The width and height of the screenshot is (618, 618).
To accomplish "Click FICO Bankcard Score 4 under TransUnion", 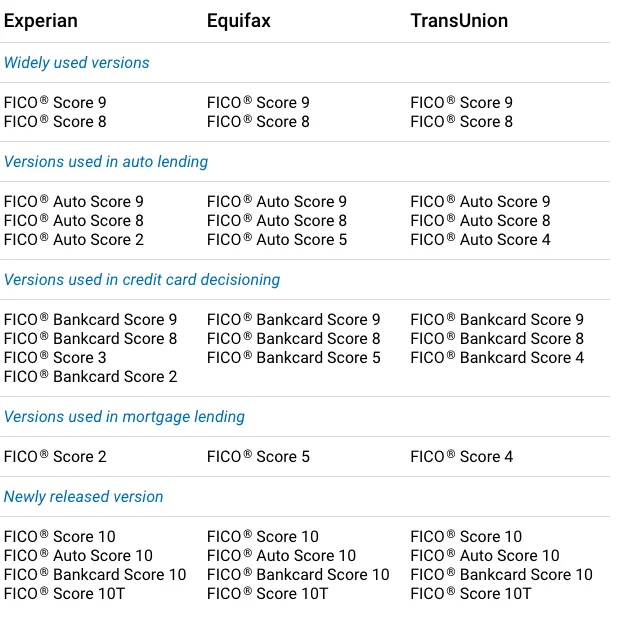I will (x=497, y=358).
